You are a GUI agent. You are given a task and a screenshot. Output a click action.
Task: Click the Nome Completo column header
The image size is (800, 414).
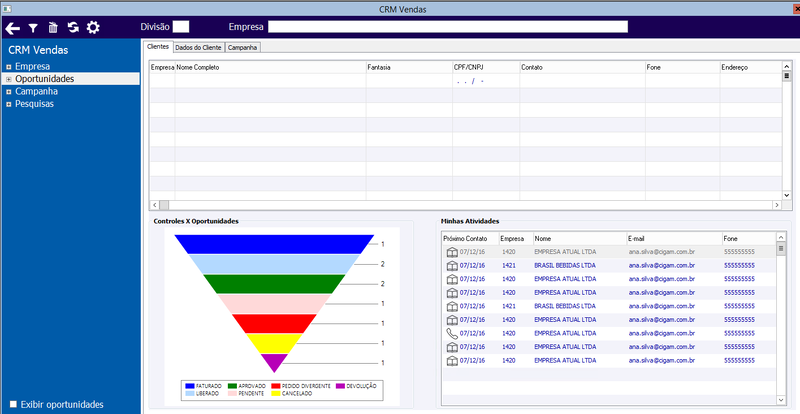point(270,67)
